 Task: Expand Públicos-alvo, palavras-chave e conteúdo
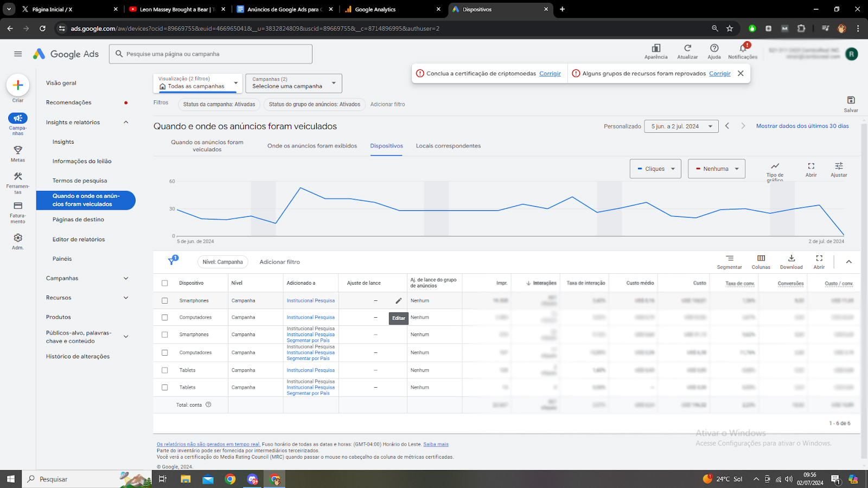[126, 337]
